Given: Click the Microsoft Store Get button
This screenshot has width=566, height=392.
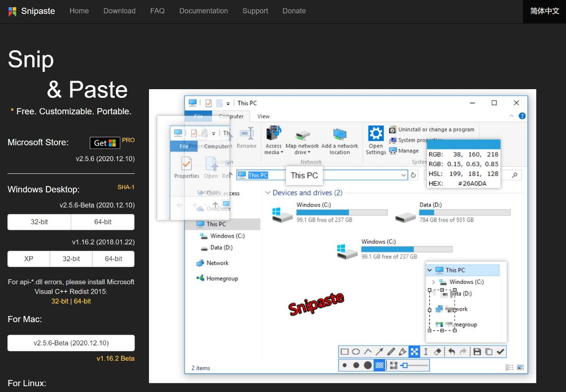Looking at the screenshot, I should [x=105, y=143].
